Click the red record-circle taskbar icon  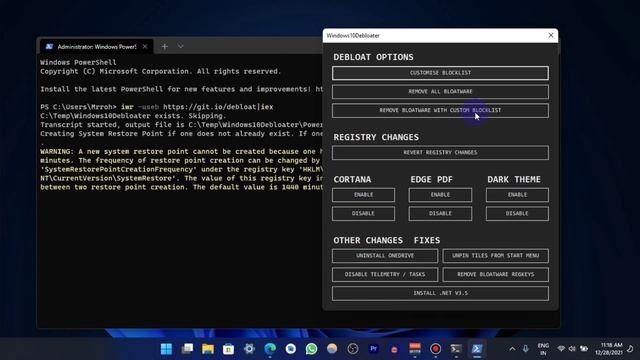tap(436, 349)
